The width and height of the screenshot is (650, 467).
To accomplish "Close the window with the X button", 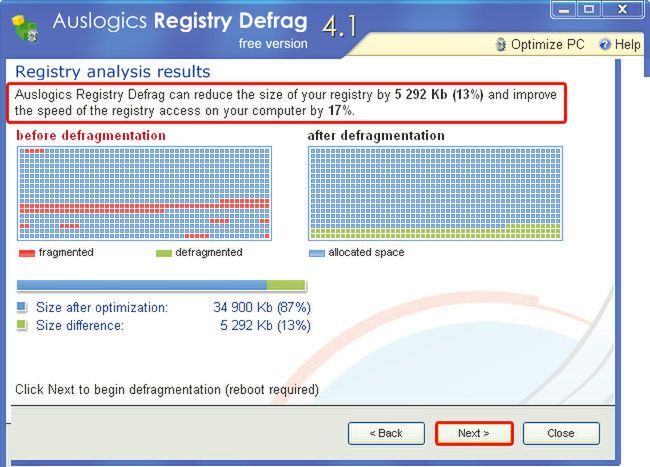I will click(x=622, y=10).
